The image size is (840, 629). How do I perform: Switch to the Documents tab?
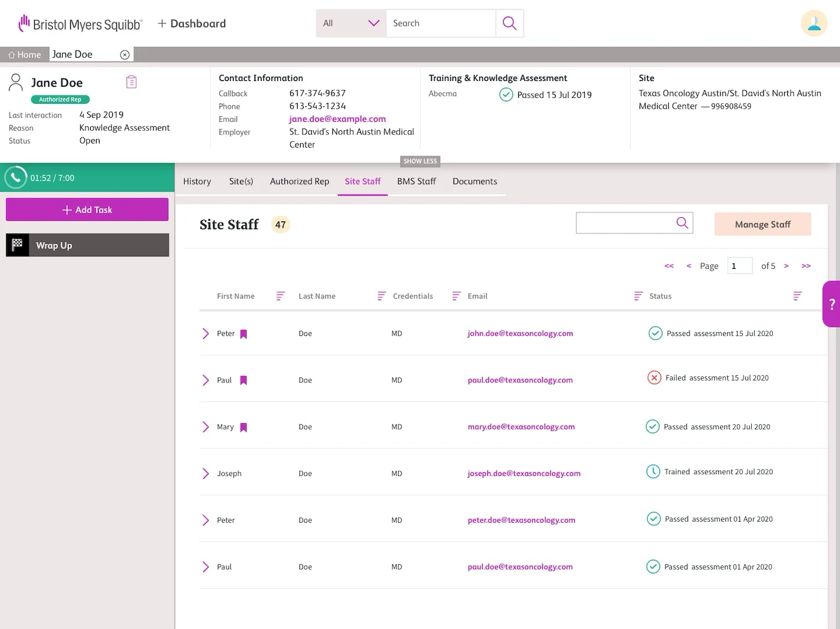point(475,181)
